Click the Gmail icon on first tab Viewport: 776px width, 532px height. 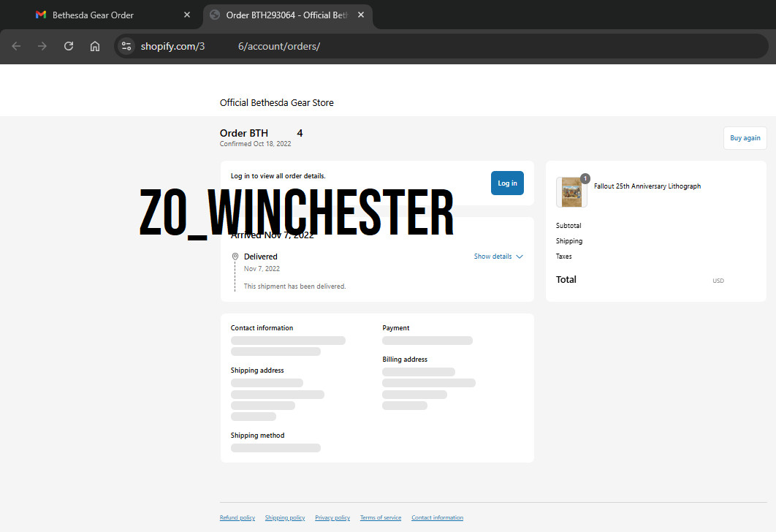[x=41, y=15]
